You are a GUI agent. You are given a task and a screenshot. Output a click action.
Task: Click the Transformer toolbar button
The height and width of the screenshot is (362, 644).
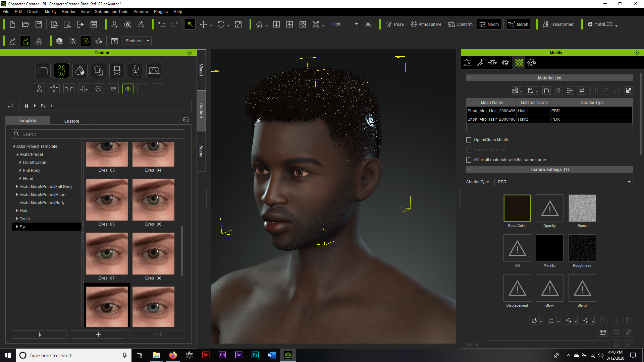(558, 24)
